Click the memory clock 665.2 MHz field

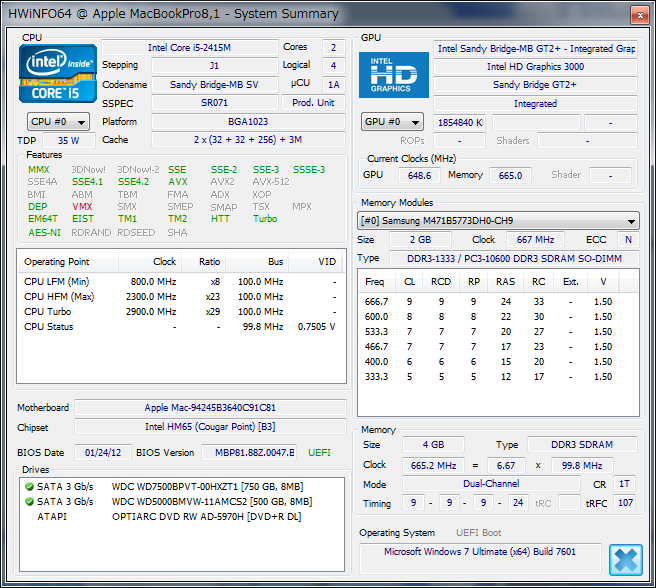click(x=433, y=465)
